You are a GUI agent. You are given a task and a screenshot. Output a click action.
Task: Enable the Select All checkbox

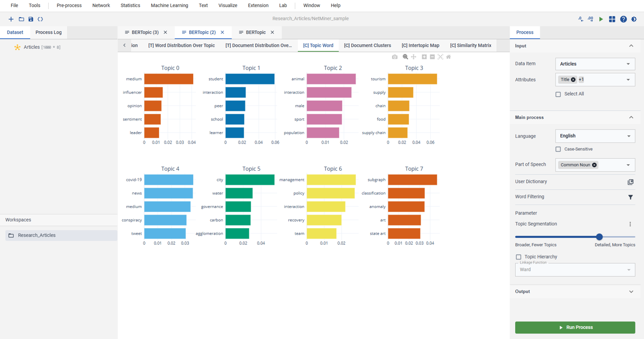558,94
